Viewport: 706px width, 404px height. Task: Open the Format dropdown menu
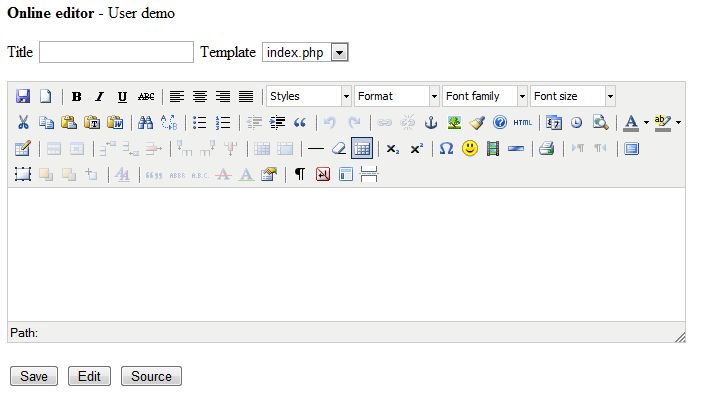[x=397, y=97]
